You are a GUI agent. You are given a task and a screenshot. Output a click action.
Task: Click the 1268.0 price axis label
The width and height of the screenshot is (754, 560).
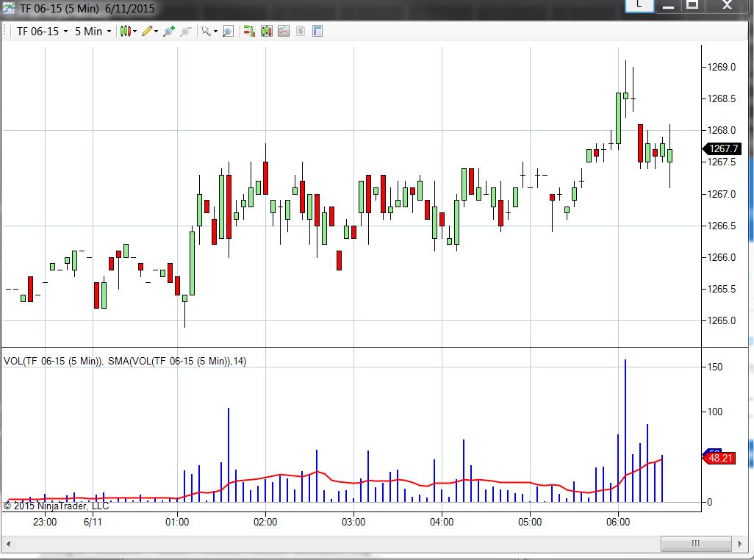[x=722, y=130]
